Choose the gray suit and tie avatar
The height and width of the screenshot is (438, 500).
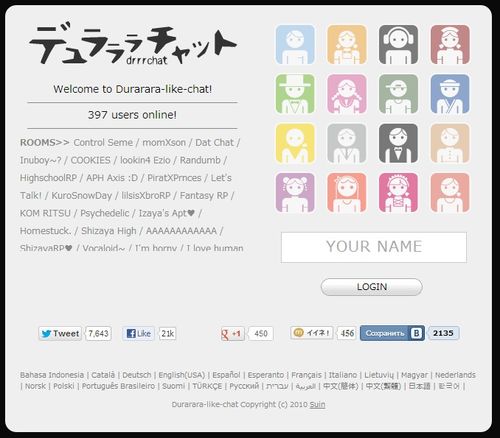pyautogui.click(x=347, y=143)
